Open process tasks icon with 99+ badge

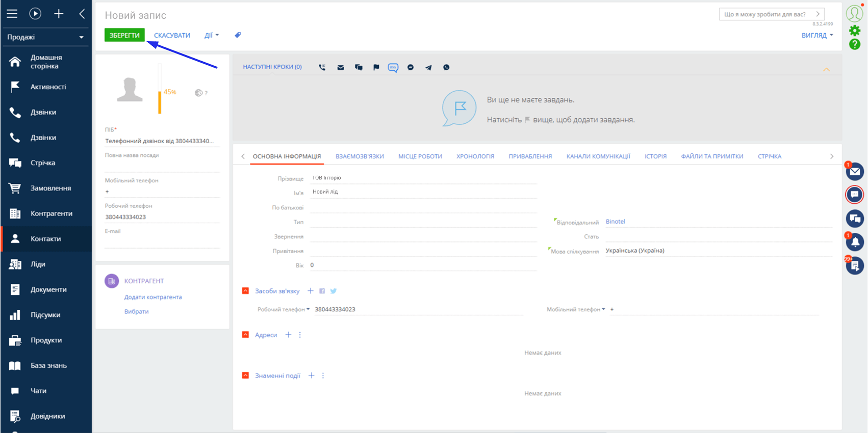[855, 265]
